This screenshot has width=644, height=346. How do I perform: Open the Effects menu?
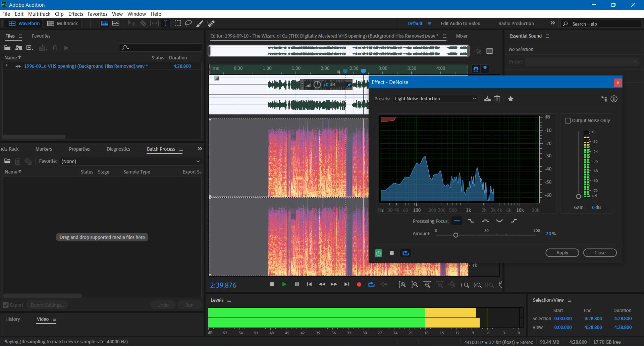(x=76, y=14)
